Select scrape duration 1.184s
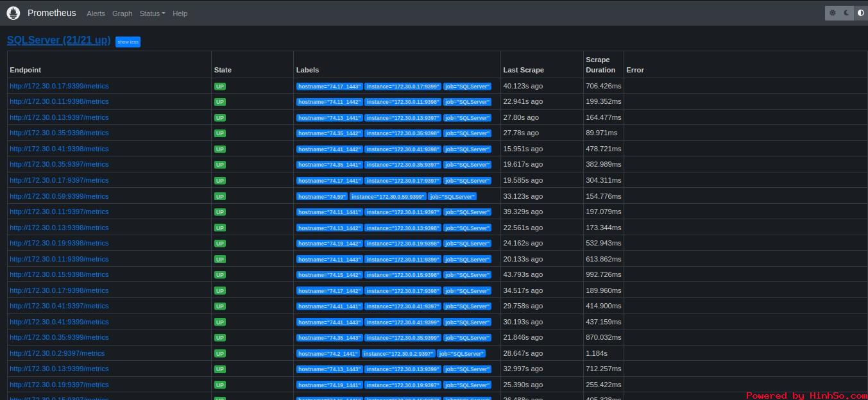This screenshot has height=400, width=868. 597,353
